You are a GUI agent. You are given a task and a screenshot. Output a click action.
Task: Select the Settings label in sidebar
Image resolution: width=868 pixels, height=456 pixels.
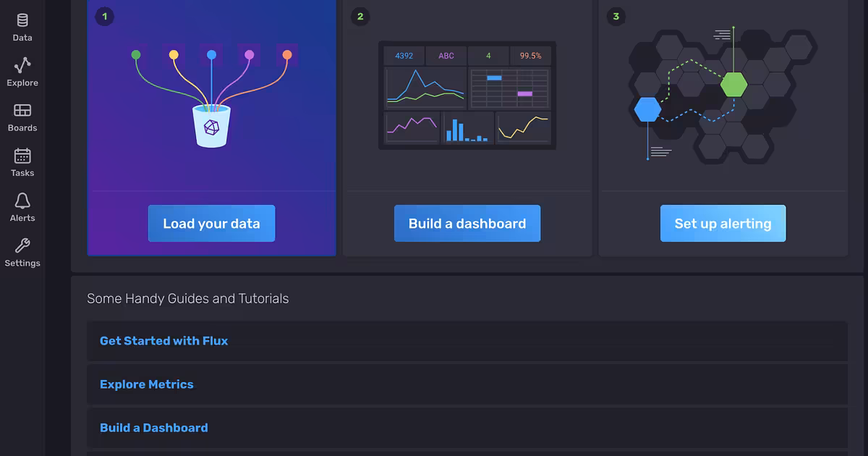tap(22, 263)
